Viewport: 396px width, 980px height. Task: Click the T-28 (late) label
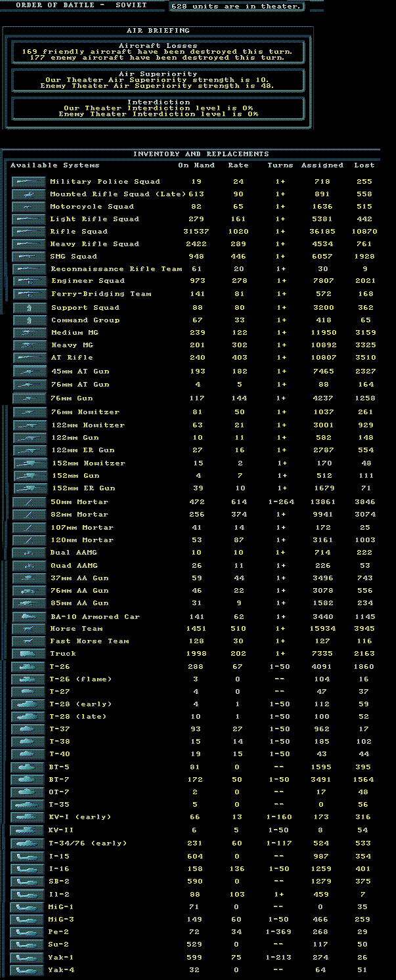77,717
